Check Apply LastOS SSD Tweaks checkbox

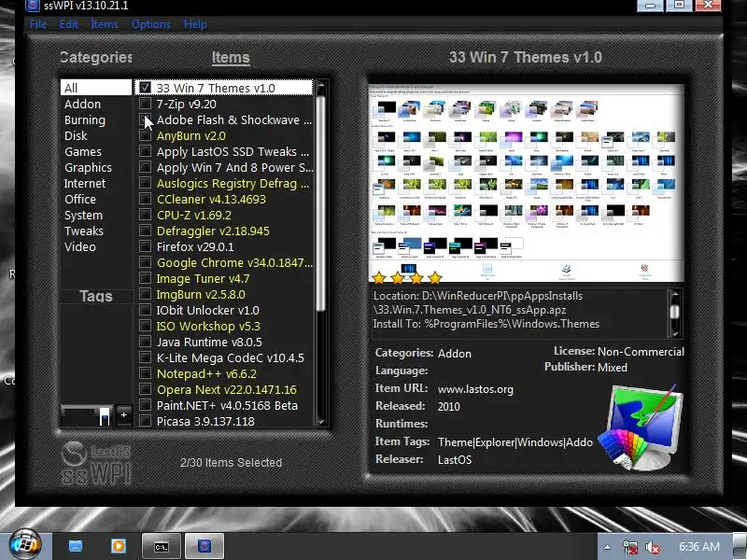coord(145,151)
